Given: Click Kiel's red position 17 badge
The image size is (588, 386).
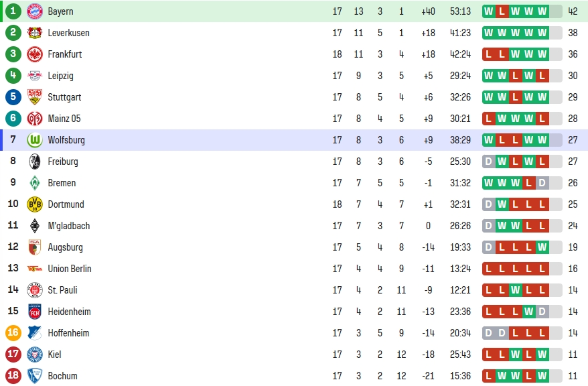Looking at the screenshot, I should (13, 354).
